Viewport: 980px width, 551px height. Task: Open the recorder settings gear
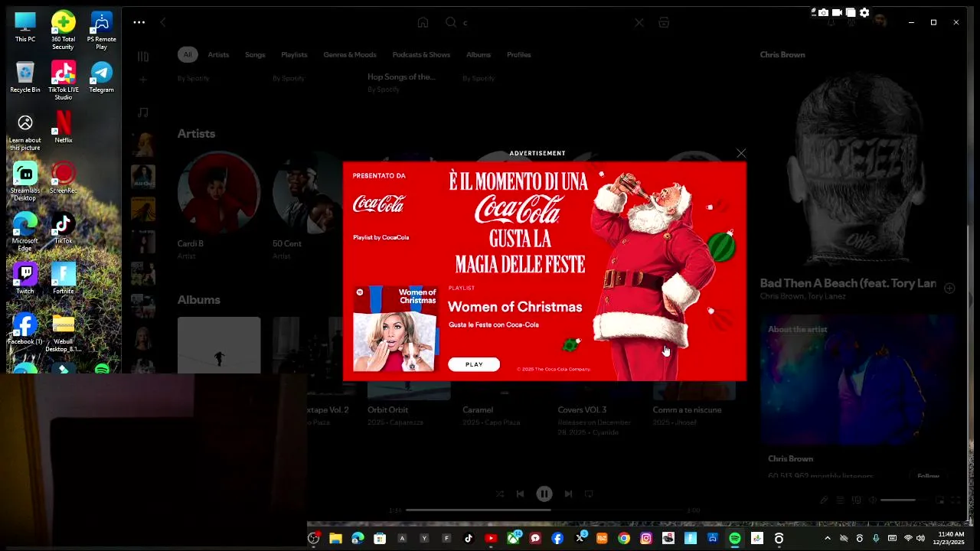pyautogui.click(x=864, y=12)
